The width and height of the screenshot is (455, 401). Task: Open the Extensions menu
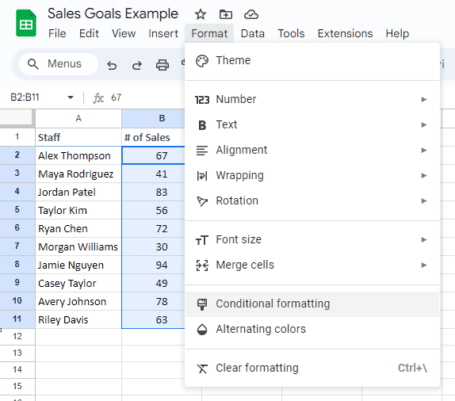345,33
